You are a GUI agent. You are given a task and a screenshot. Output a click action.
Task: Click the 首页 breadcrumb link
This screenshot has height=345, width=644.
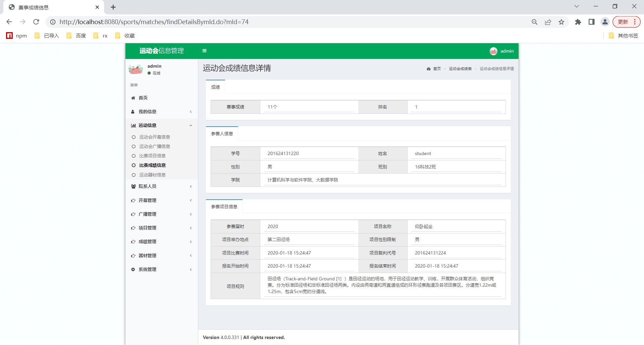tap(437, 69)
